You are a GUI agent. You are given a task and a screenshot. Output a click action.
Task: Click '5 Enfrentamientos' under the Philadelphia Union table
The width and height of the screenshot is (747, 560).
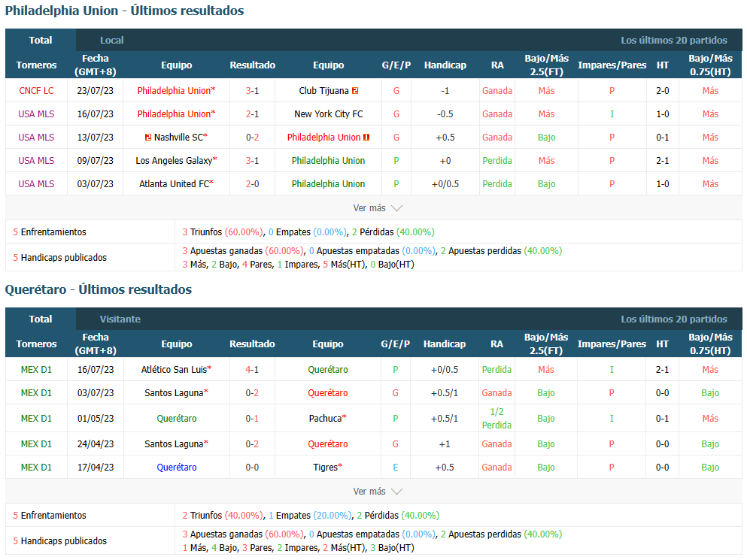(x=50, y=232)
